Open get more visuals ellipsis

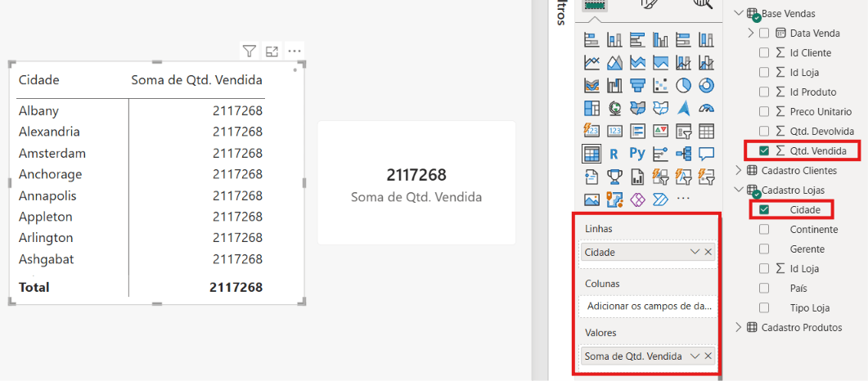point(684,199)
